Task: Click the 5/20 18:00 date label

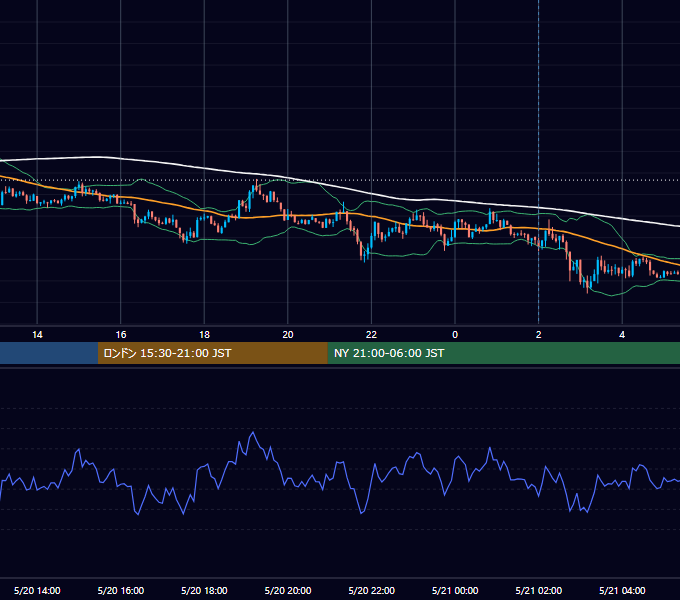Action: click(x=204, y=590)
